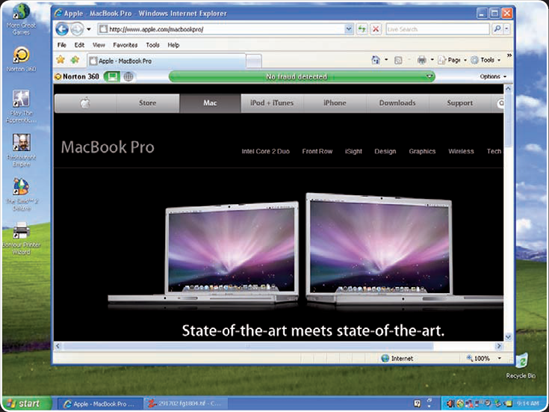549x412 pixels.
Task: Open the Downloads navigation tab
Action: (397, 103)
